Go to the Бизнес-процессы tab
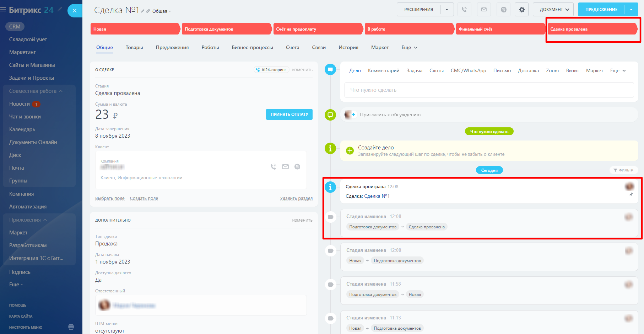 point(253,47)
